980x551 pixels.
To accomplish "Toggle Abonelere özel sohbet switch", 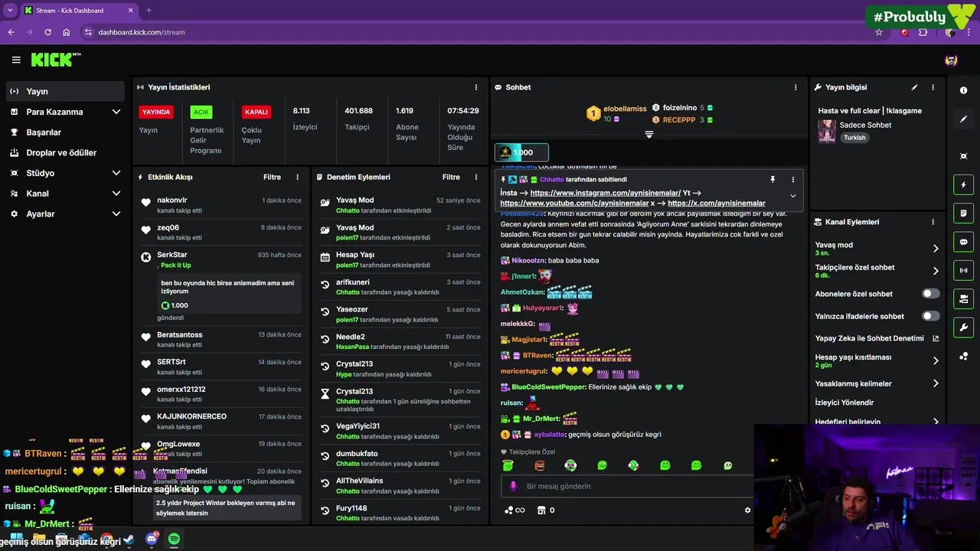I will (x=930, y=294).
